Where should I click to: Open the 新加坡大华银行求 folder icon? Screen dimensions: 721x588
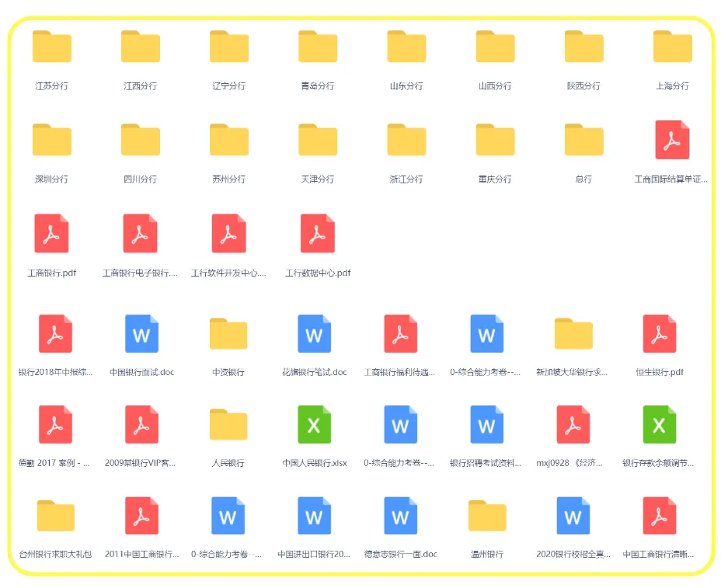(573, 334)
